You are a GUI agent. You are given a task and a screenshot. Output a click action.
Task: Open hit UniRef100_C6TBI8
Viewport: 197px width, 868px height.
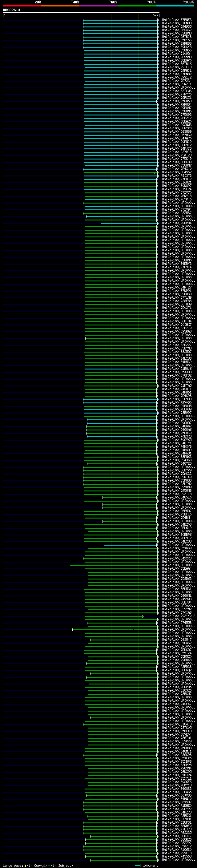coord(177,37)
